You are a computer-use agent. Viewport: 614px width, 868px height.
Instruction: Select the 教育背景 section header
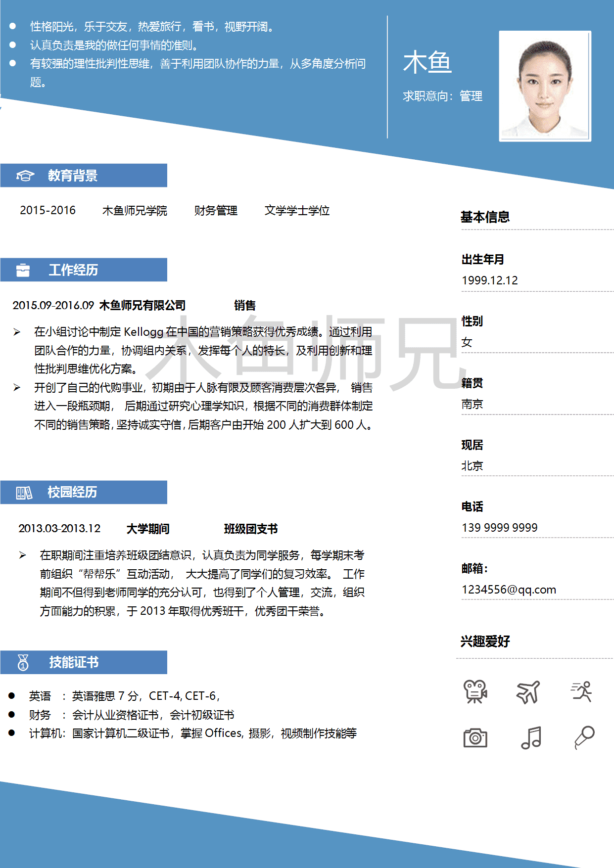click(73, 176)
